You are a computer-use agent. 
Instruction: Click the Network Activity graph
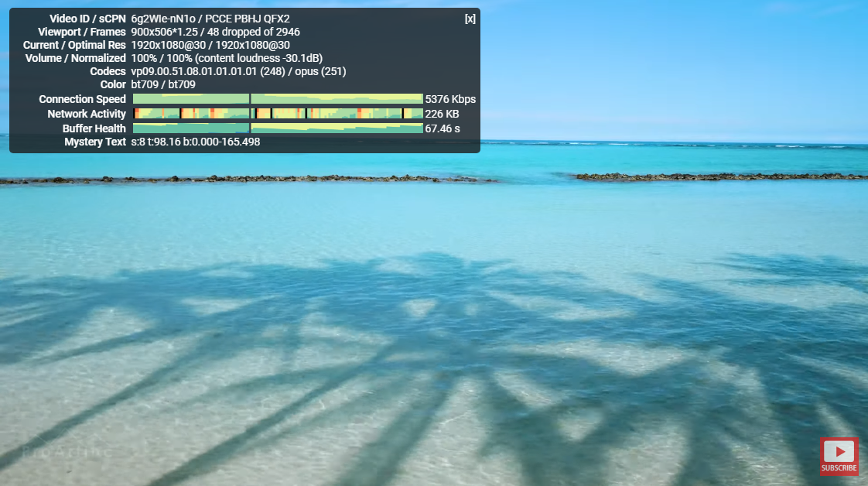tap(278, 114)
